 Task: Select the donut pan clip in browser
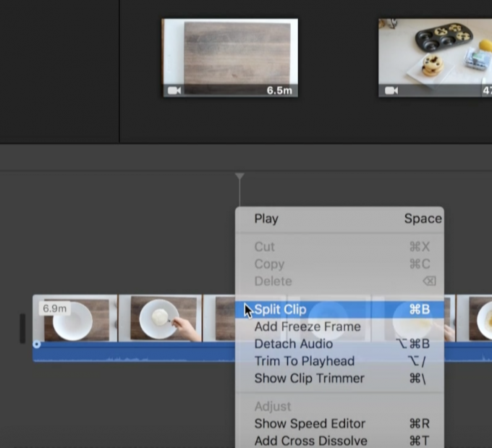[x=436, y=58]
